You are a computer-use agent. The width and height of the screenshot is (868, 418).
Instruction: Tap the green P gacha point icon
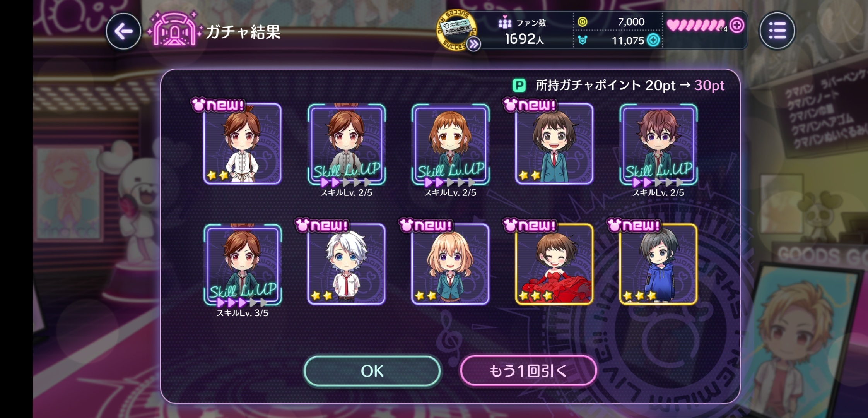click(519, 85)
